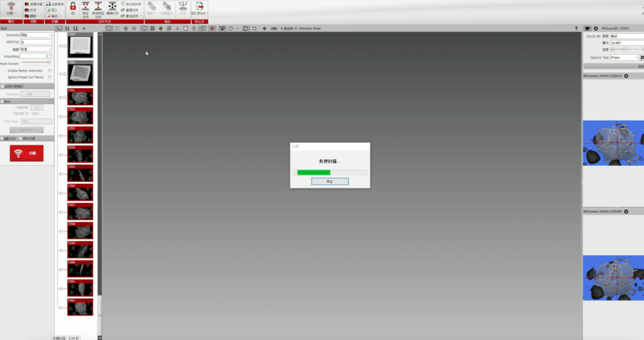
Task: Click the 16.667 field in the camera panel
Action: [x=627, y=43]
